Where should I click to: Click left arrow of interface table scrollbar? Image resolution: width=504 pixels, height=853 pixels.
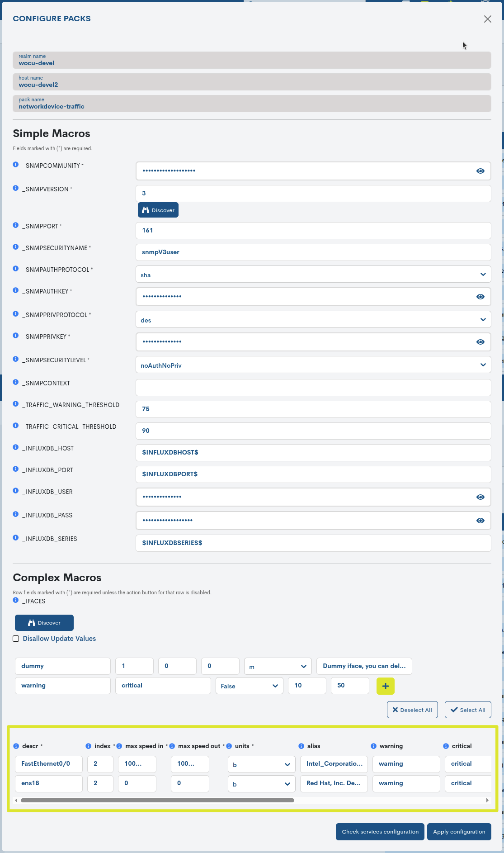16,800
